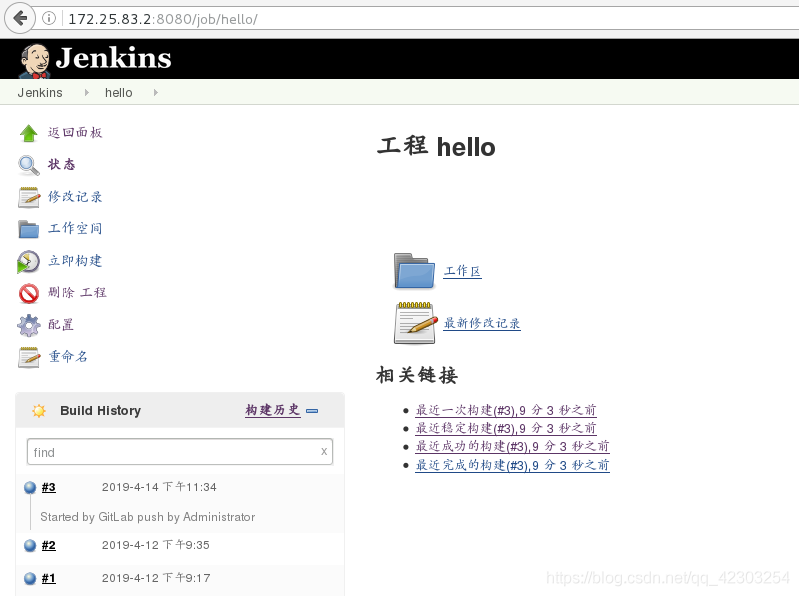
Task: Open 最近完成的构建(#3) link
Action: coord(512,465)
